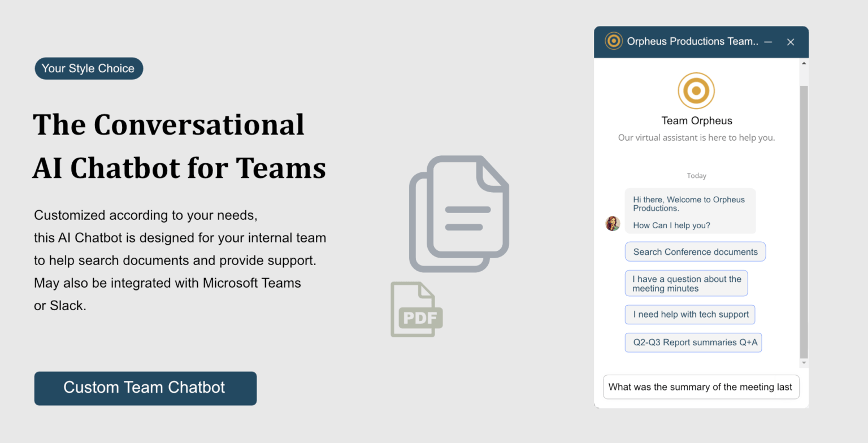This screenshot has height=443, width=868.
Task: Click the stacked documents graphic
Action: [459, 212]
